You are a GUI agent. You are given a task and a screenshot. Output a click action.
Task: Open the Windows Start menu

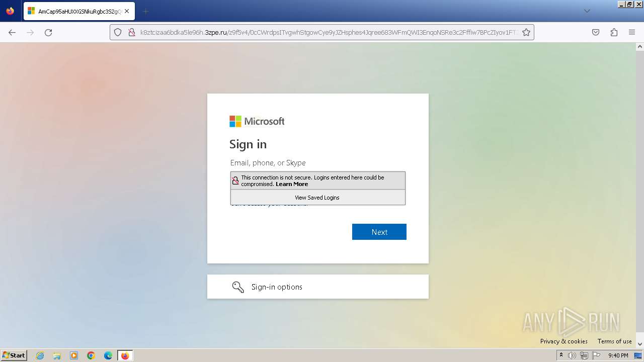coord(14,355)
